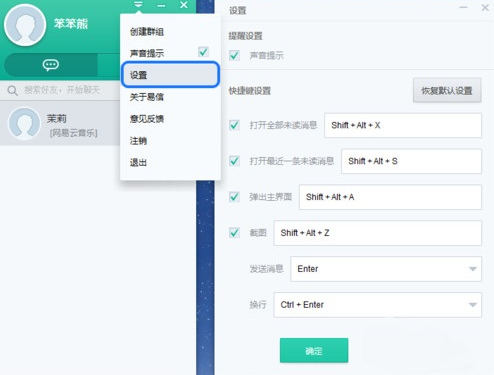Click the user avatar of 笨笨熊
Image resolution: width=494 pixels, height=375 pixels.
coord(25,25)
